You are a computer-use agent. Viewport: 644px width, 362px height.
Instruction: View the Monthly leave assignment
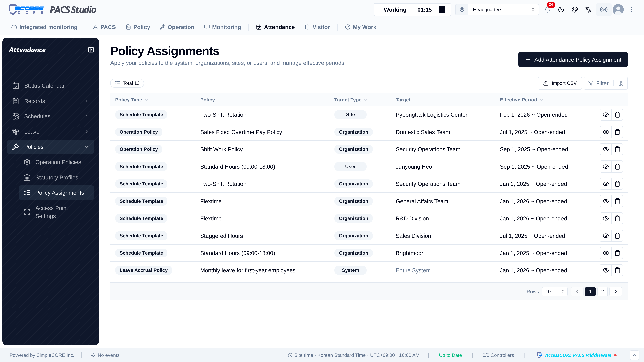(x=606, y=270)
